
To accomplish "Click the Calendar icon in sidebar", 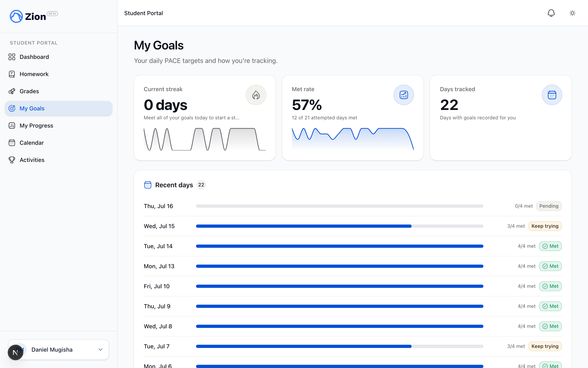I will point(12,143).
